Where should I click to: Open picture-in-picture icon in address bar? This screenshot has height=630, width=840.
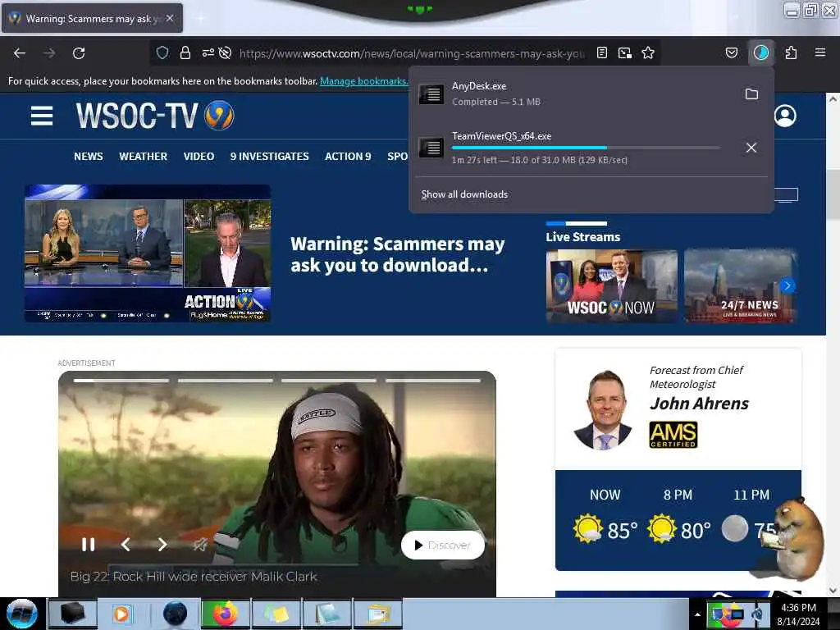[x=624, y=52]
